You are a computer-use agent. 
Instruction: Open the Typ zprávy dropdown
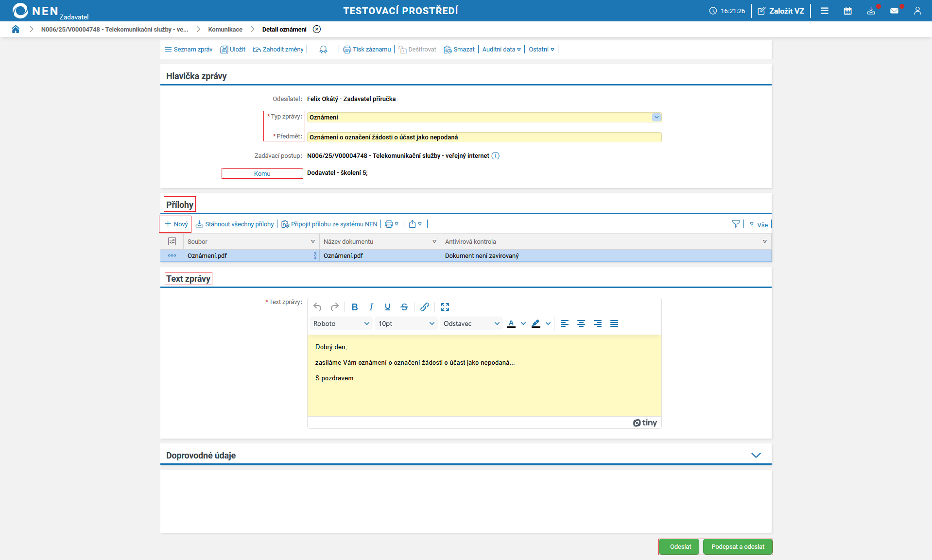(x=656, y=117)
